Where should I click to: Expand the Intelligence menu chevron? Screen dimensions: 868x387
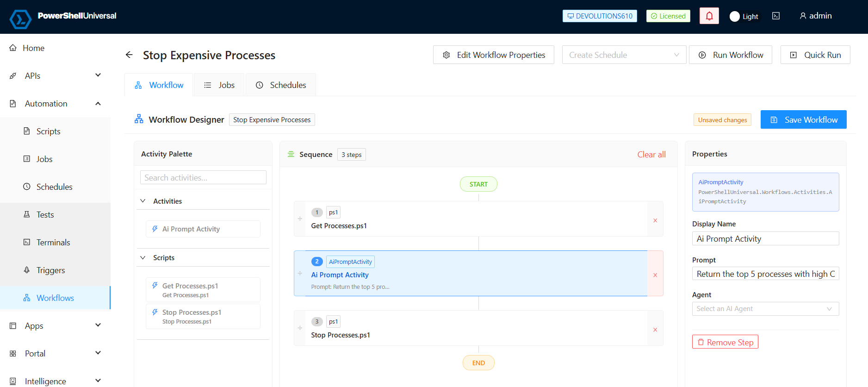click(98, 381)
